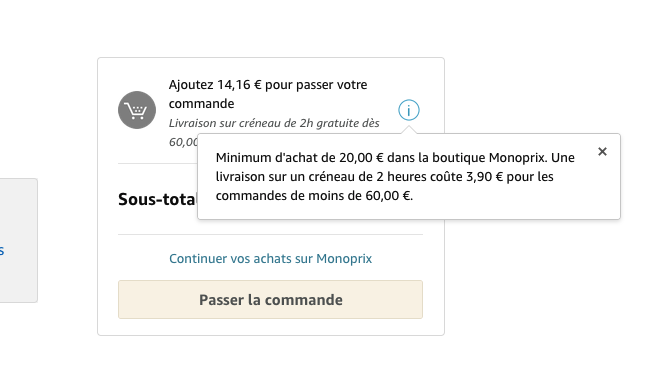
Task: Click the tooltip's pointer arrow below the info icon
Action: pyautogui.click(x=409, y=130)
